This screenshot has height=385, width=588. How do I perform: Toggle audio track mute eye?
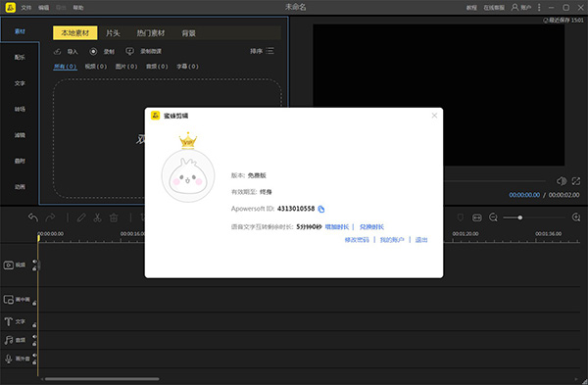[34, 337]
